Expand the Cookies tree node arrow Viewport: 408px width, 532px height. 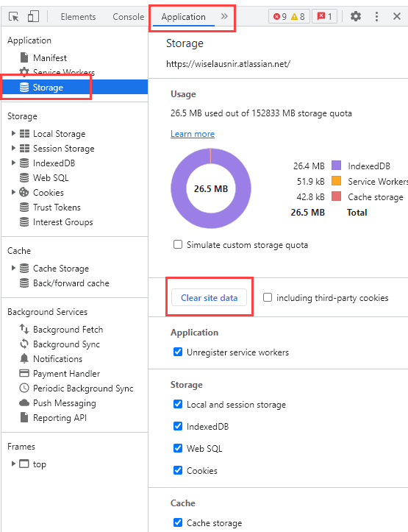13,192
